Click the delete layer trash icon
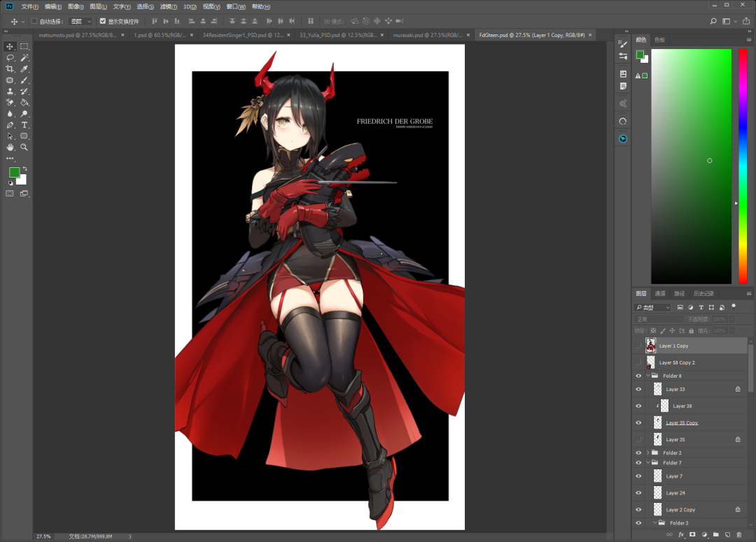Screen dimensions: 756x542 [x=738, y=535]
